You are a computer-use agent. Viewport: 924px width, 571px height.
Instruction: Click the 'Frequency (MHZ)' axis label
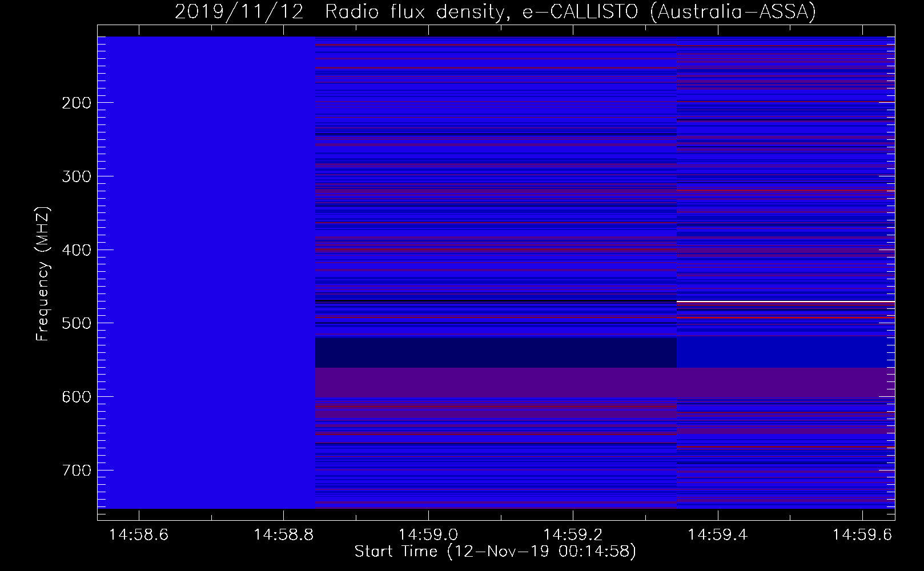43,274
